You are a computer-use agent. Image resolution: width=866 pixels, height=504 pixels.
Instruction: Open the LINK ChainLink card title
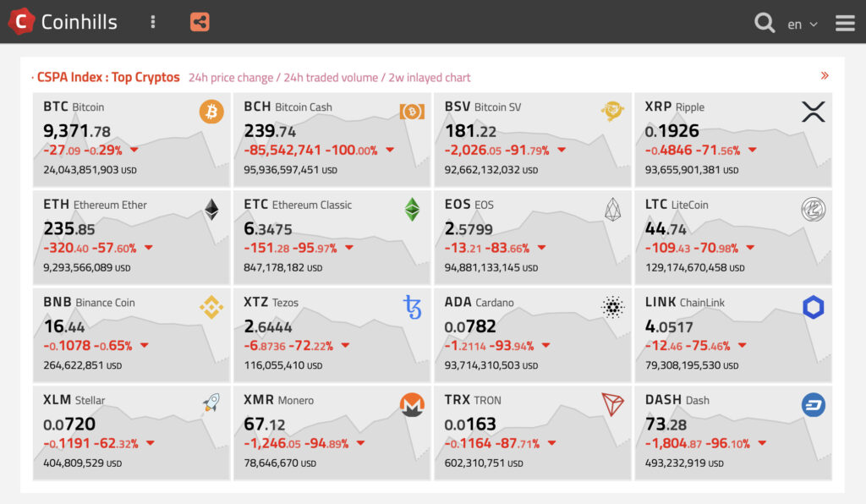(x=685, y=302)
